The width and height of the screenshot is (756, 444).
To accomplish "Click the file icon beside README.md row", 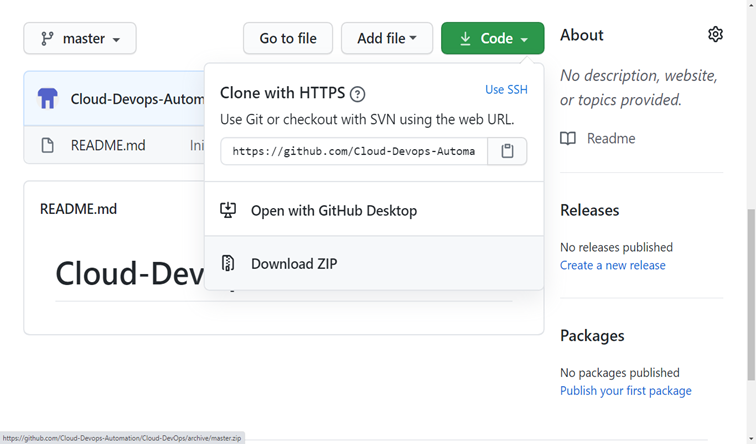I will [47, 145].
